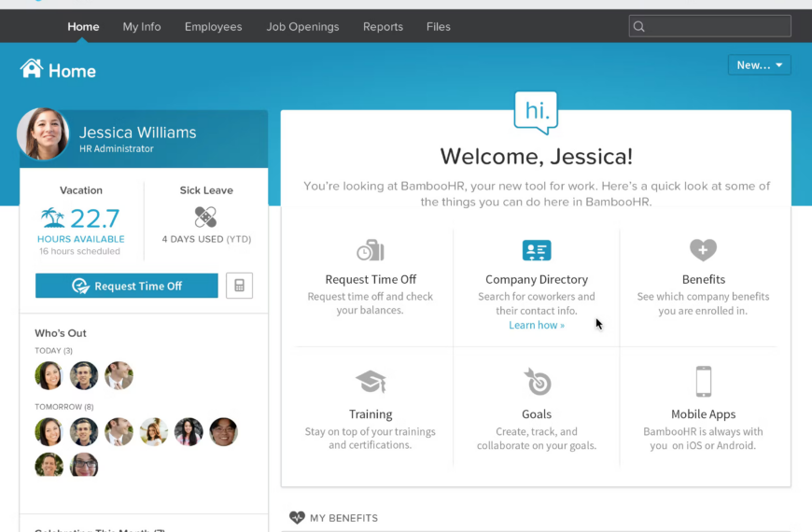Open the Company Directory card title

click(x=537, y=279)
